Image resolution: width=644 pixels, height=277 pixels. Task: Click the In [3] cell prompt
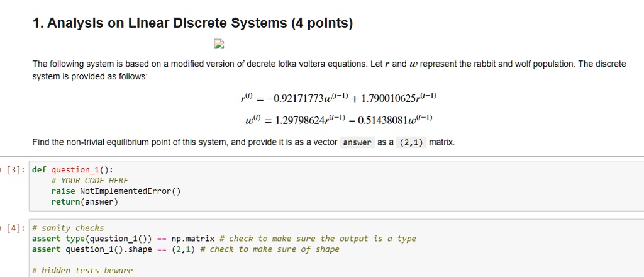coord(13,170)
